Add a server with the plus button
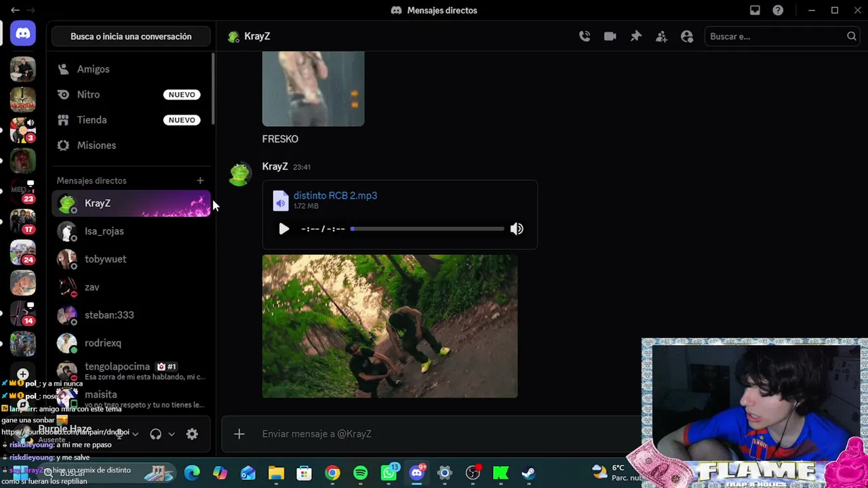 click(22, 373)
